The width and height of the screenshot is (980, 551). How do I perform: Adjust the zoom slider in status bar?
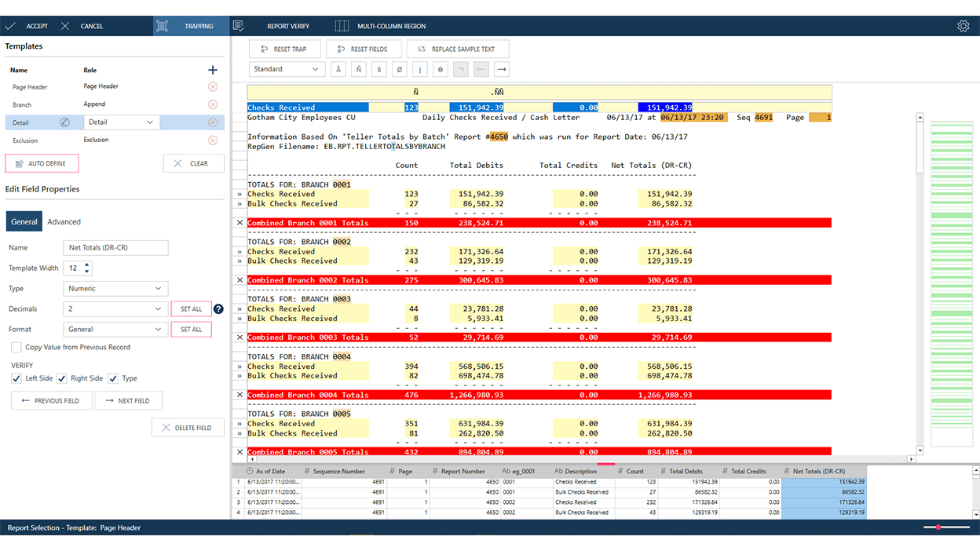939,527
